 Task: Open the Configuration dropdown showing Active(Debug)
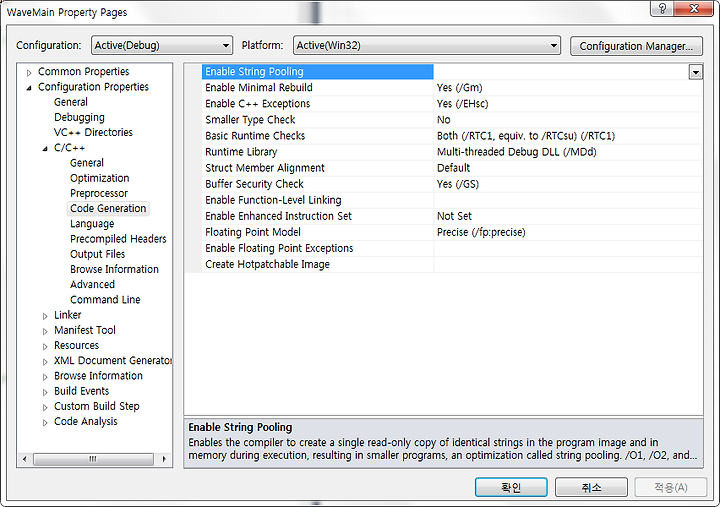click(162, 45)
